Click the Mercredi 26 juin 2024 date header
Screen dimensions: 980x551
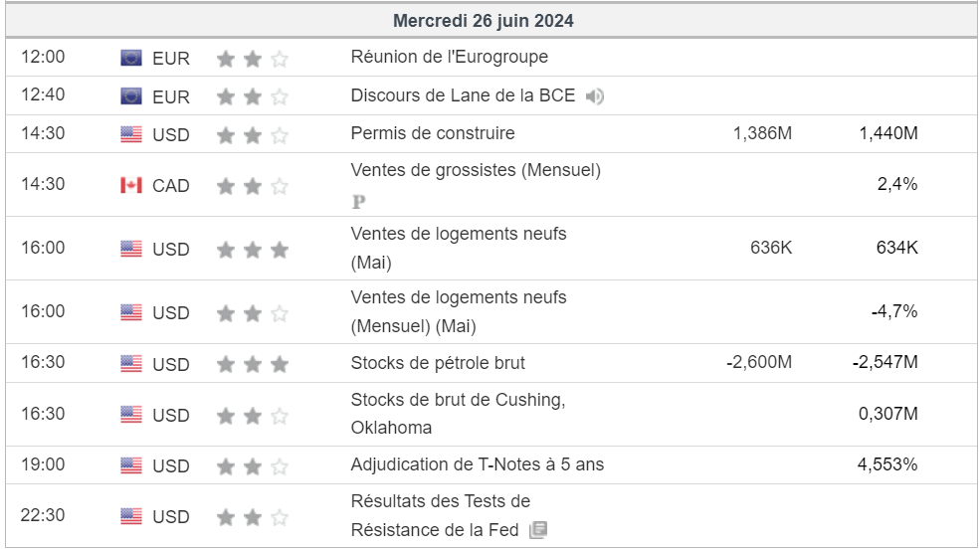click(484, 21)
